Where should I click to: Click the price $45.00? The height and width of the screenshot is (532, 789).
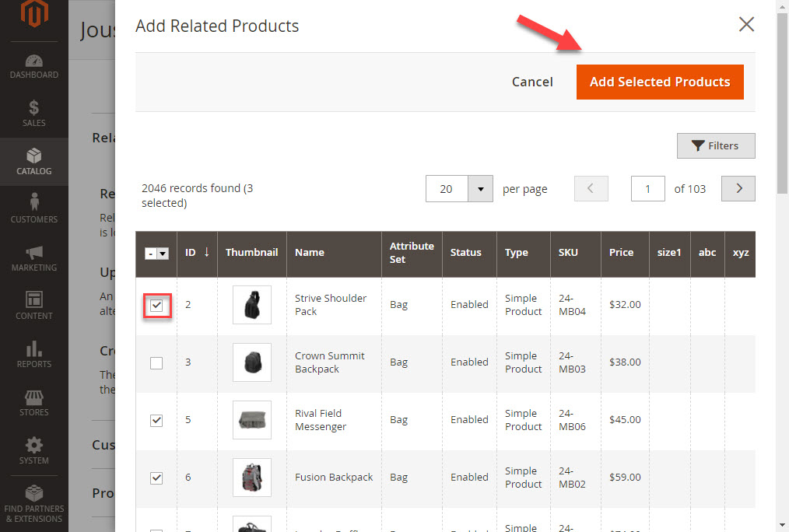pyautogui.click(x=625, y=419)
